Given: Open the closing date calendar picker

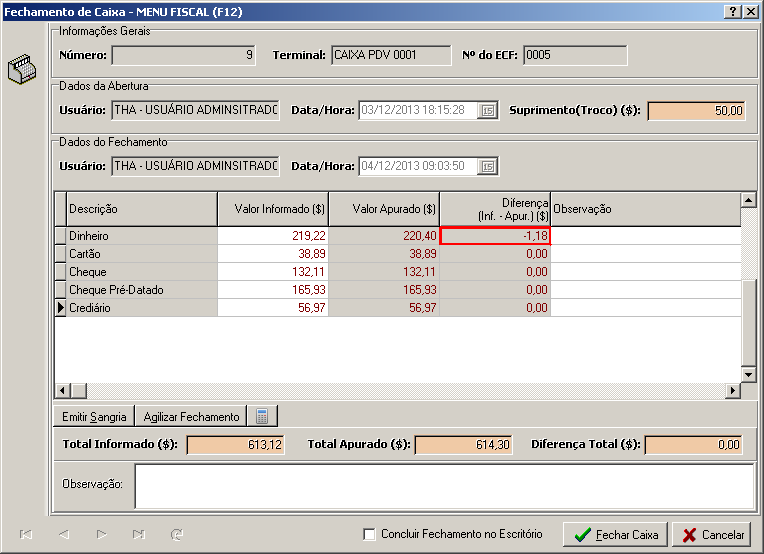Looking at the screenshot, I should pyautogui.click(x=488, y=166).
